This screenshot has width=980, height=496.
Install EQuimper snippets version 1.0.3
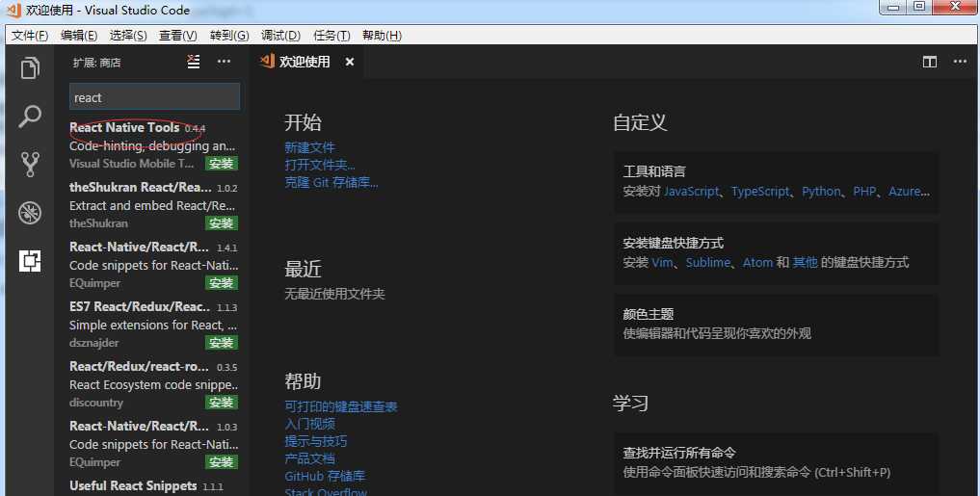coord(222,461)
